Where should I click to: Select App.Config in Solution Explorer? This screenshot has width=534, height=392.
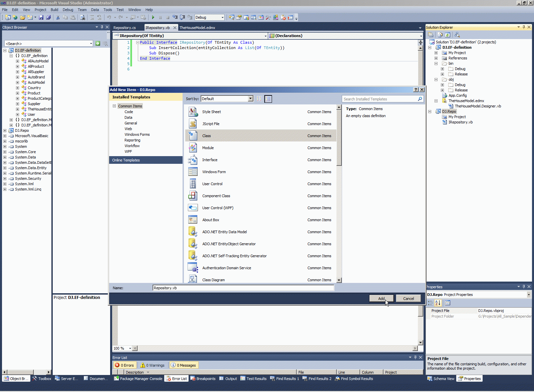pyautogui.click(x=458, y=95)
